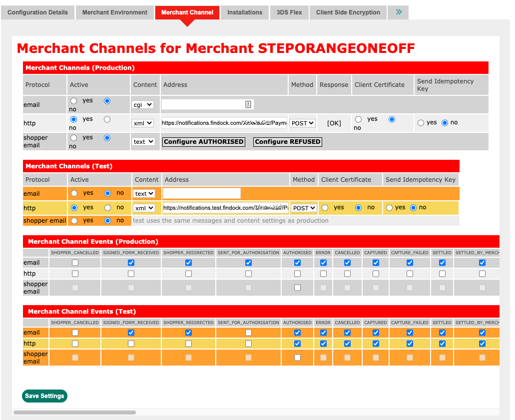Check SHOPPER_CANCELLED for production http events
Image resolution: width=515 pixels, height=420 pixels.
(75, 273)
